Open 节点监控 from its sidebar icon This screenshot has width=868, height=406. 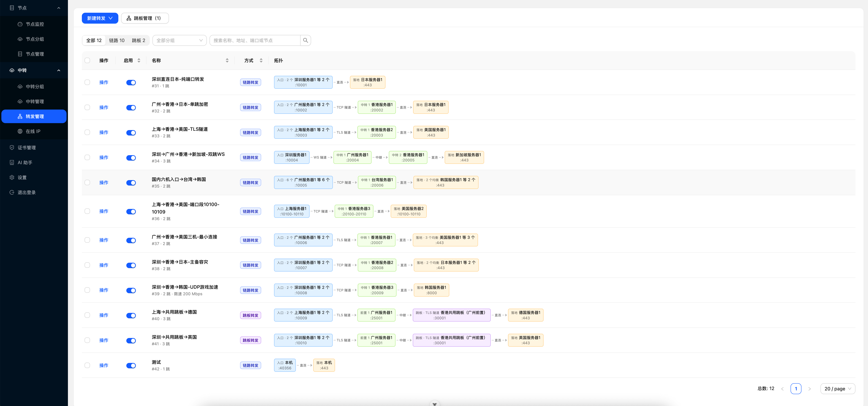click(20, 24)
